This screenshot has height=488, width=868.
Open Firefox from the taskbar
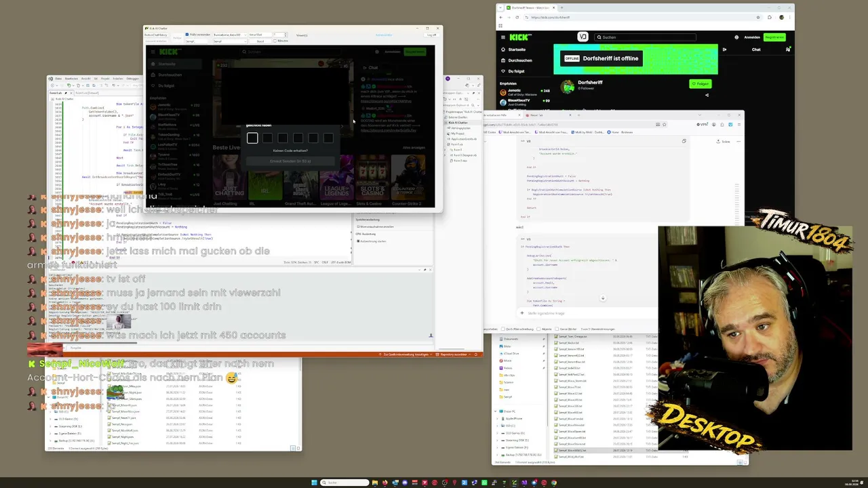point(385,483)
